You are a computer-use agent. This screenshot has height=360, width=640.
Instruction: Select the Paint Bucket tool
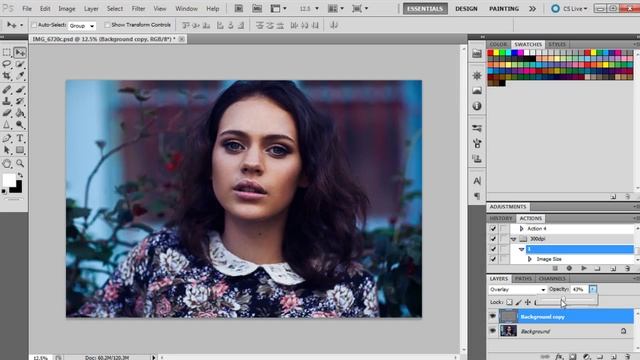tap(20, 113)
